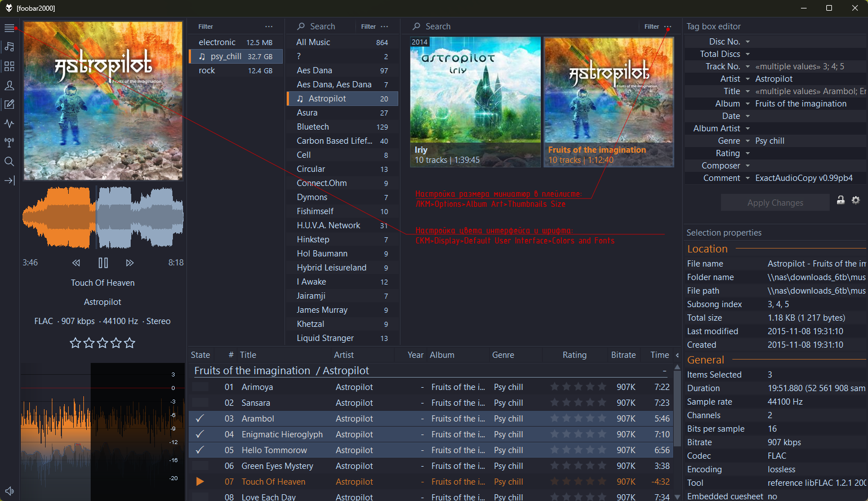Click the person silhouette sidebar icon

10,86
